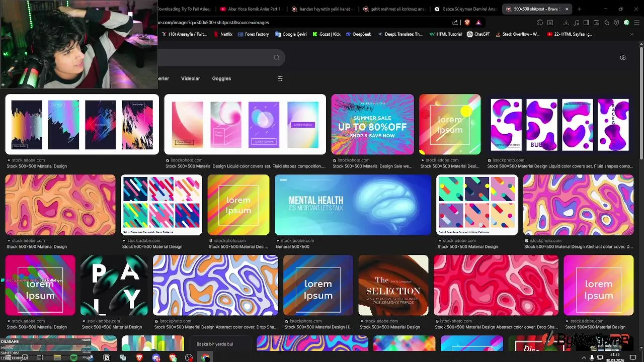Open the downloads icon in the toolbar
644x362 pixels.
566,23
